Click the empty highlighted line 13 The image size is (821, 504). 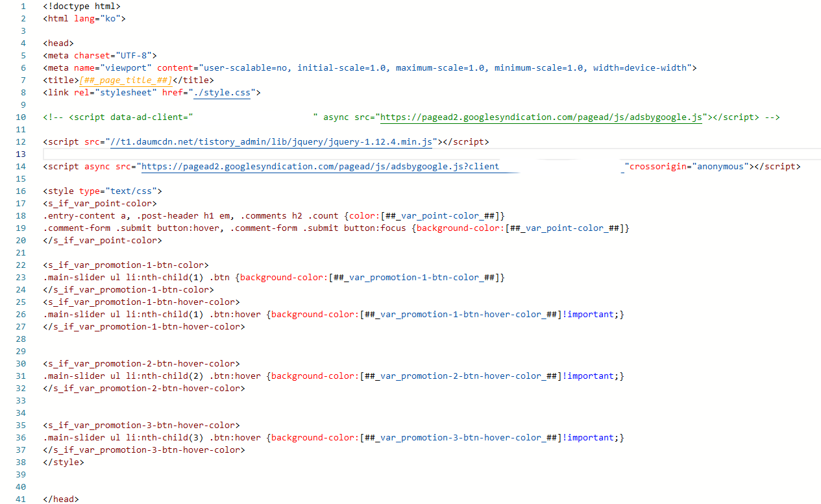(x=432, y=154)
